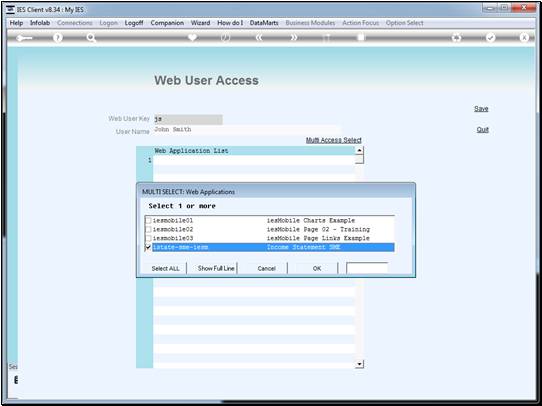Open the question mark help icon

58,38
